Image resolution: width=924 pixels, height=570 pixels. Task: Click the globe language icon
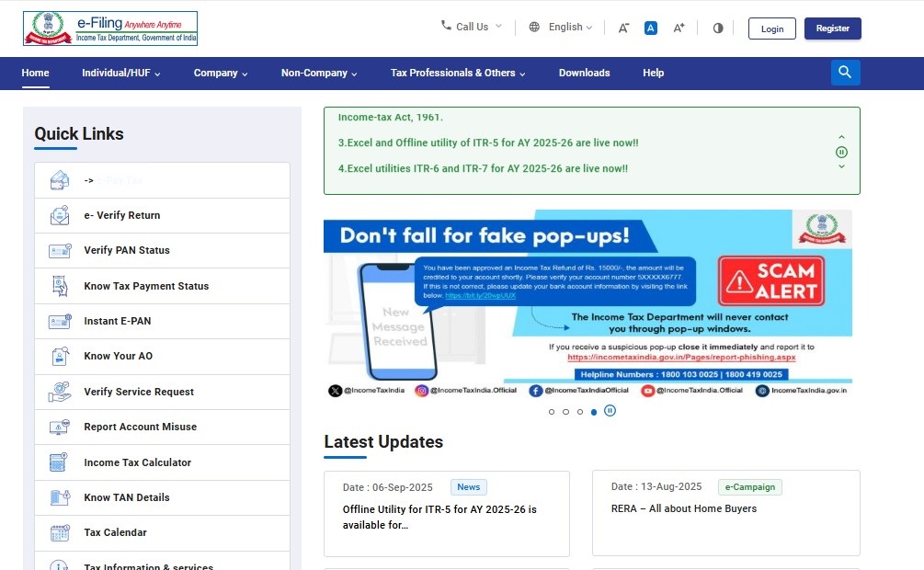point(534,27)
